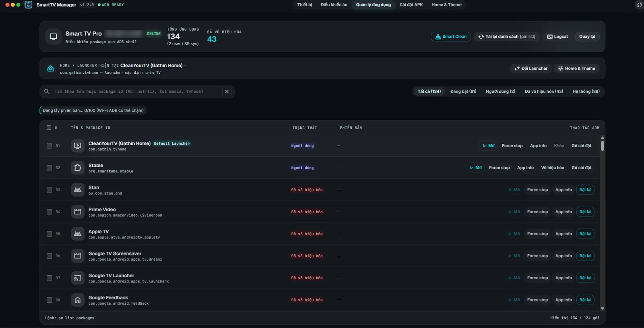Click the scrollbar up arrow
644x328 pixels.
tap(602, 138)
